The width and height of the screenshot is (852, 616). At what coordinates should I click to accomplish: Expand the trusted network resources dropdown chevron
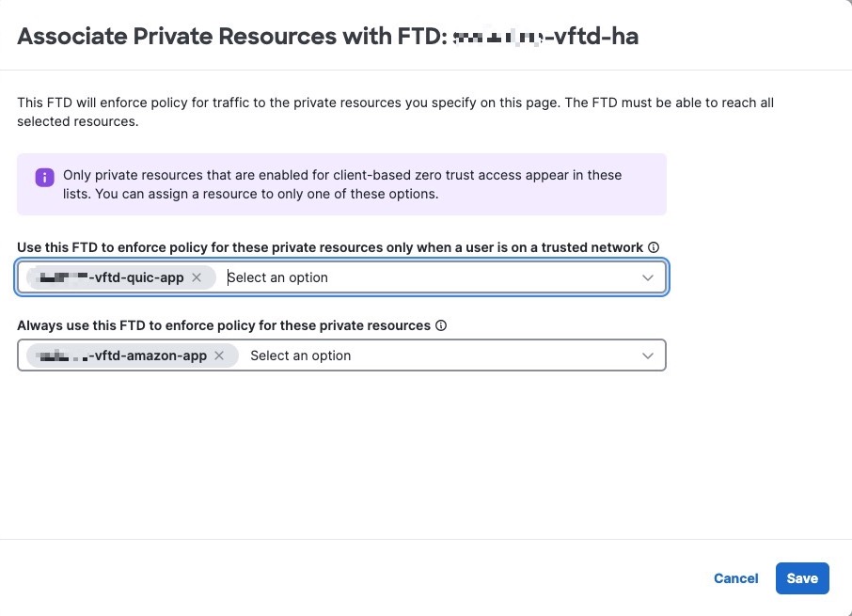click(x=647, y=277)
